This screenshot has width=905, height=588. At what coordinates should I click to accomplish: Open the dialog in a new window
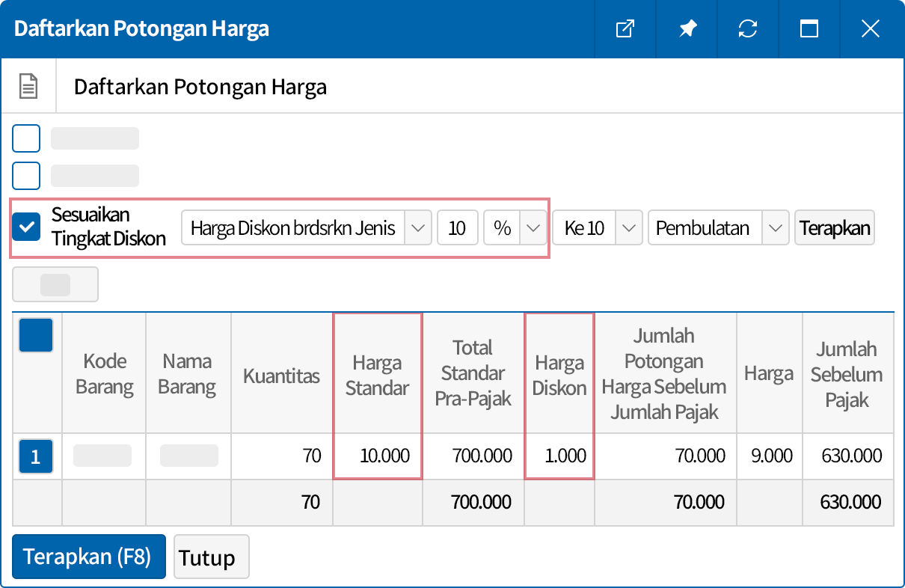tap(625, 29)
